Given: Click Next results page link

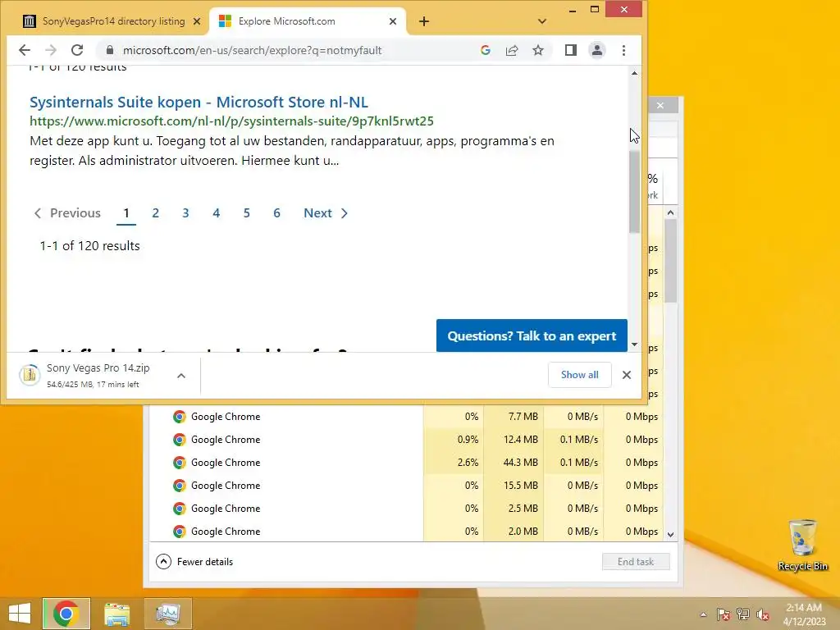Looking at the screenshot, I should click(326, 213).
